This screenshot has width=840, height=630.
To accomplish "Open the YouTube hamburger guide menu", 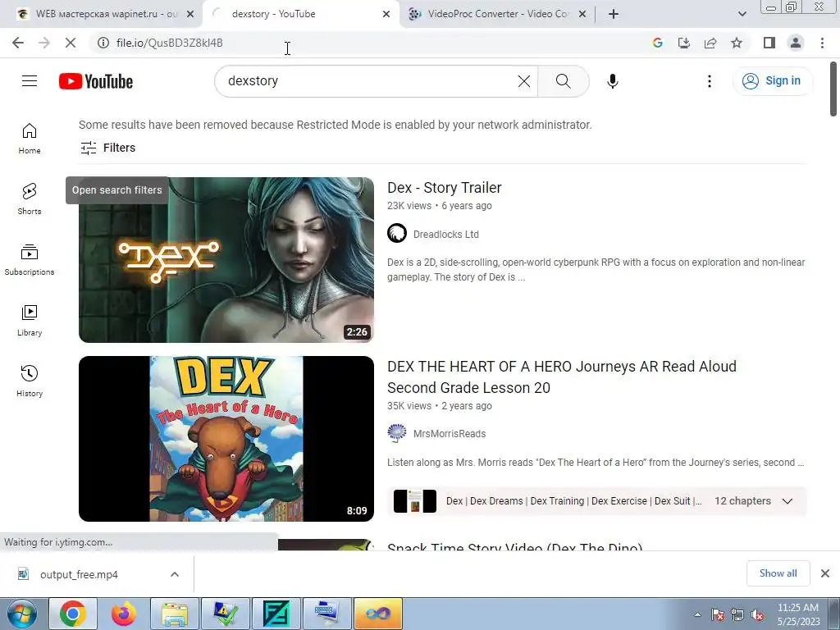I will [x=30, y=81].
